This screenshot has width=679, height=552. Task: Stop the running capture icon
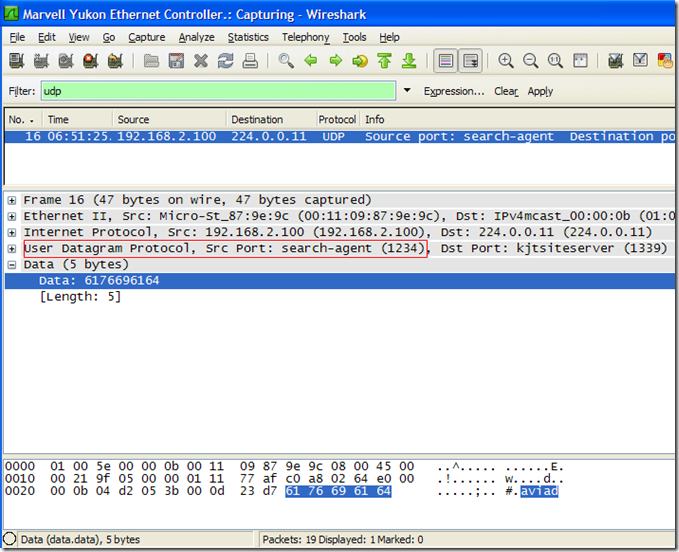[91, 61]
